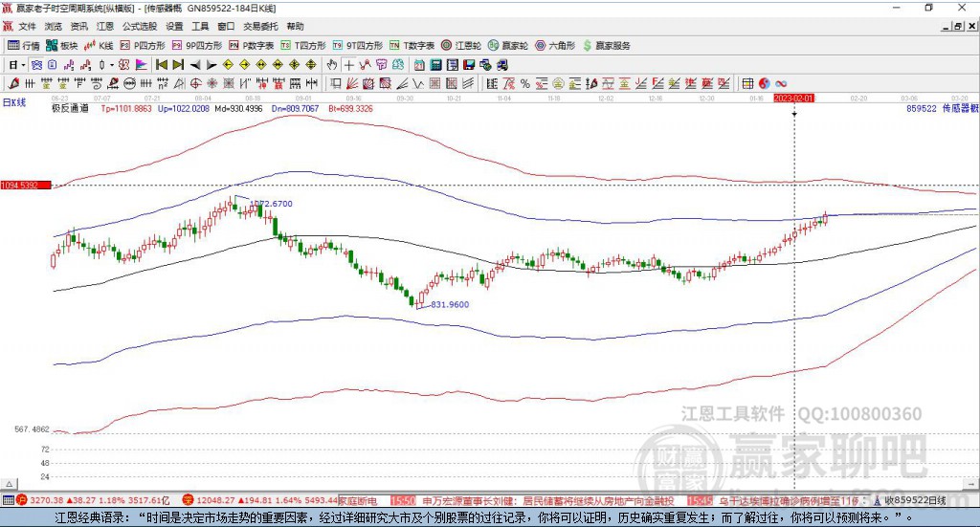Select the vertical lines tool
The width and height of the screenshot is (980, 527).
pos(30,83)
